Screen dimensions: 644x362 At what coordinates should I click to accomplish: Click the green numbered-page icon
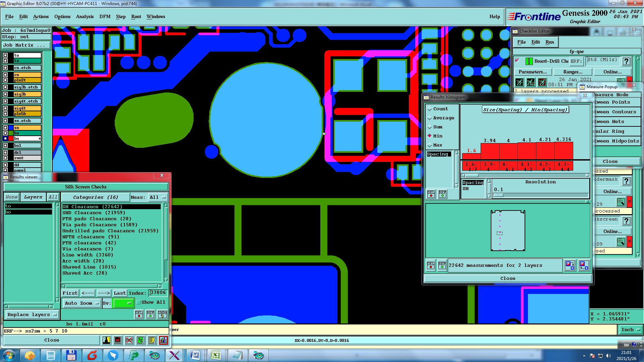[141, 340]
